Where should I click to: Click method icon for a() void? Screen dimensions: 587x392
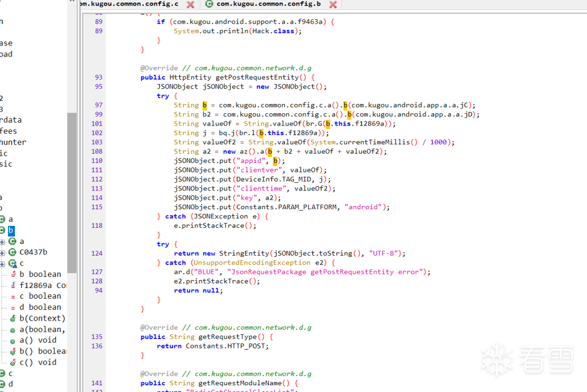(x=13, y=341)
